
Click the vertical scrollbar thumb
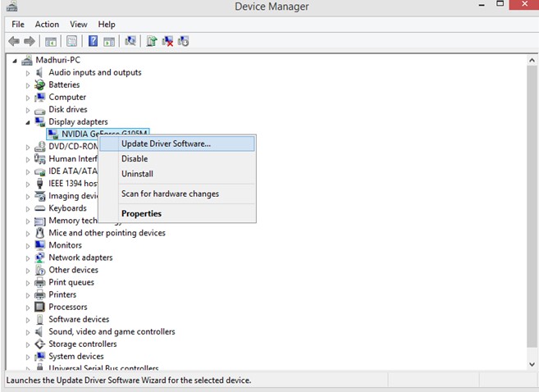(x=532, y=206)
